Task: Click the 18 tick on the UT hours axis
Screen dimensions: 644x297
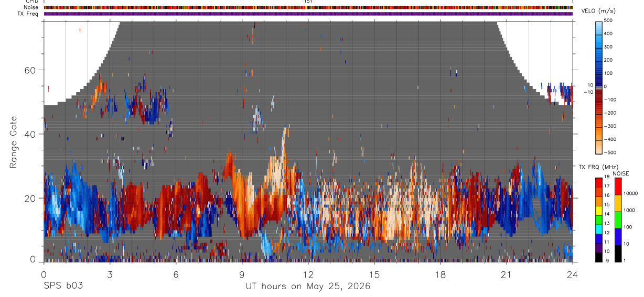Action: coord(441,274)
